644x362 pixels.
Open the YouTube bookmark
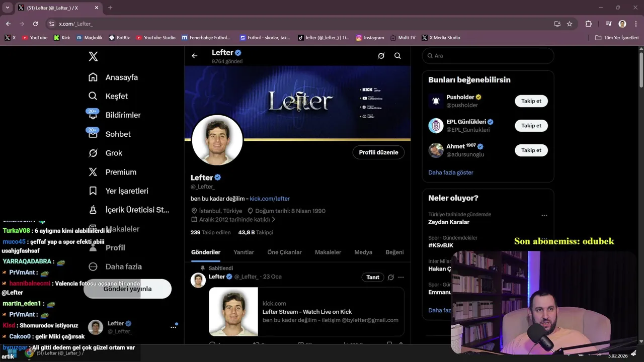[x=35, y=38]
